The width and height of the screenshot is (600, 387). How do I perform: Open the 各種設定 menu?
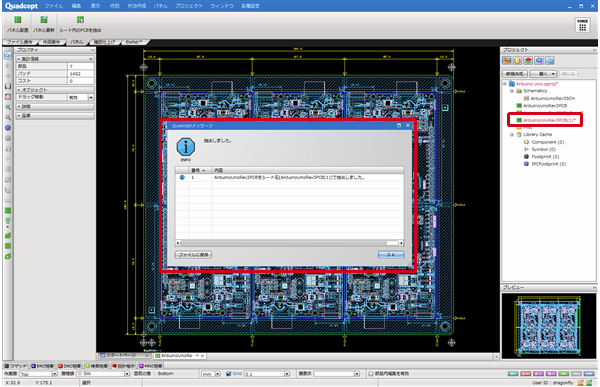(x=250, y=6)
